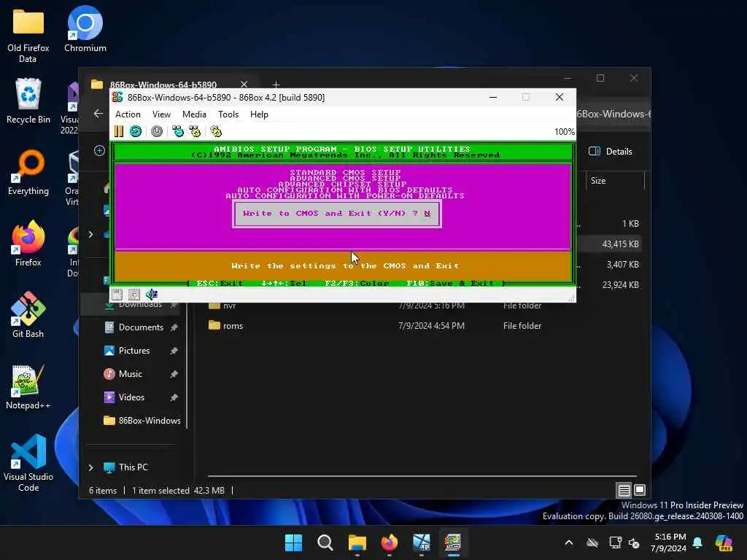Go back in File Explorer

pos(98,114)
